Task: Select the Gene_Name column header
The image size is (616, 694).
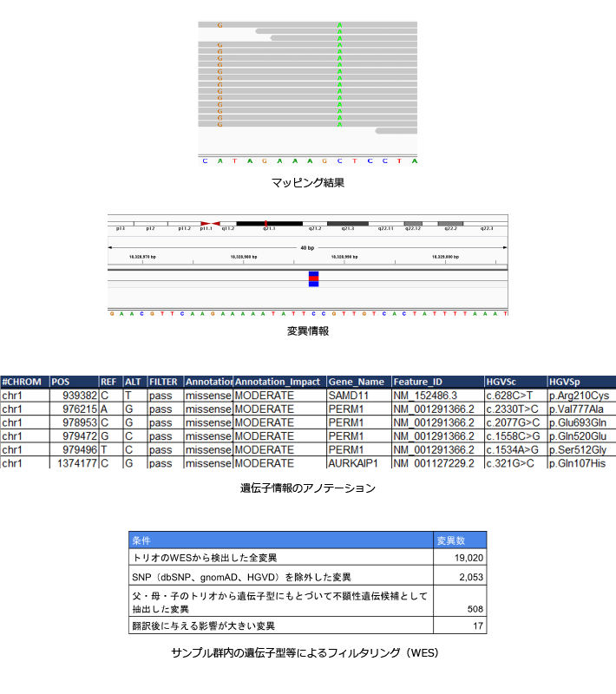Action: [357, 382]
